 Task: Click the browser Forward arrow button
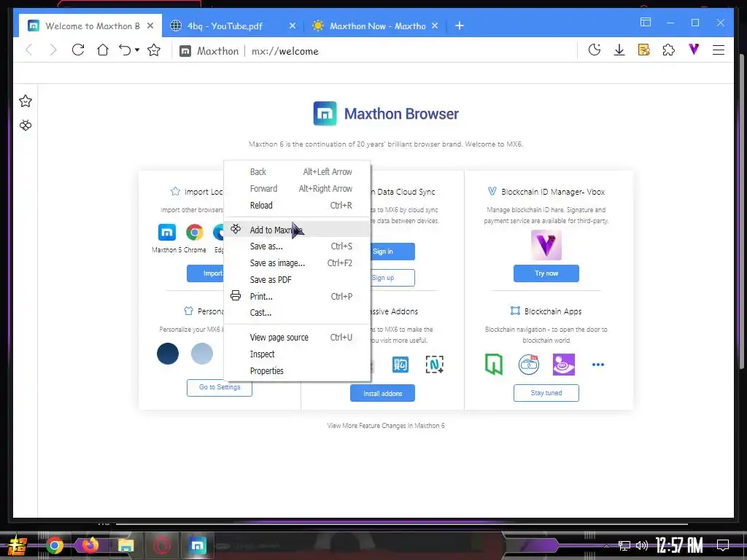53,50
